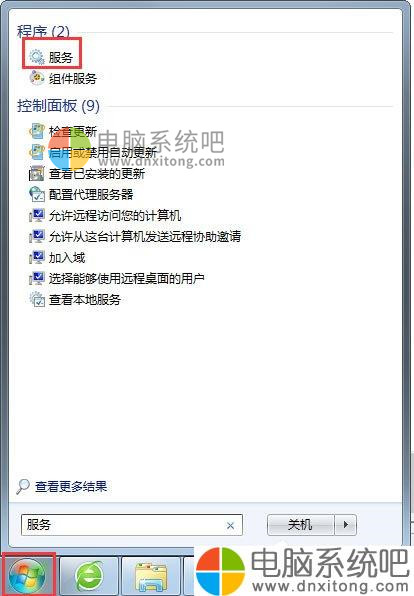
Task: Select 检查更新 control panel entry
Action: pyautogui.click(x=63, y=132)
